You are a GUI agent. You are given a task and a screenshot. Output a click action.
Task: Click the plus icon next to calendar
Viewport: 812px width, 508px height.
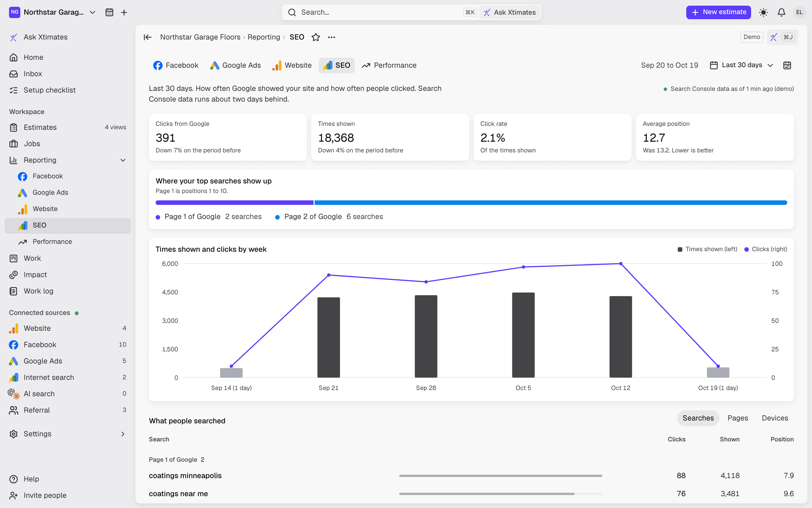[124, 12]
